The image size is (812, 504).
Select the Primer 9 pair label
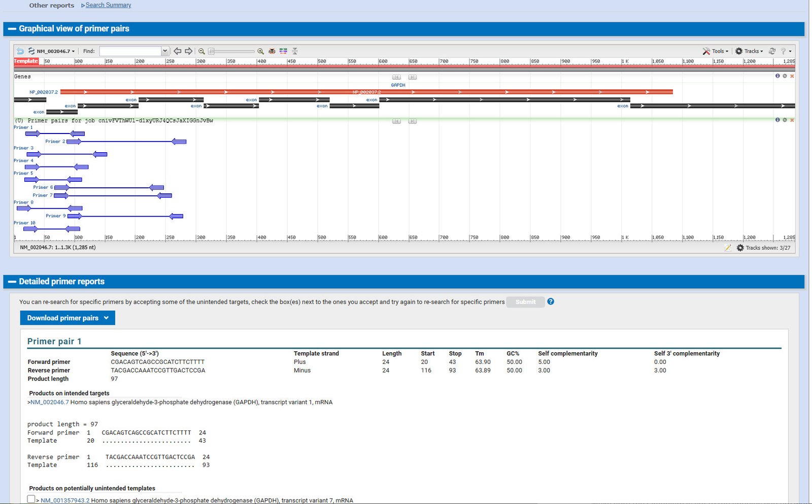[x=56, y=216]
